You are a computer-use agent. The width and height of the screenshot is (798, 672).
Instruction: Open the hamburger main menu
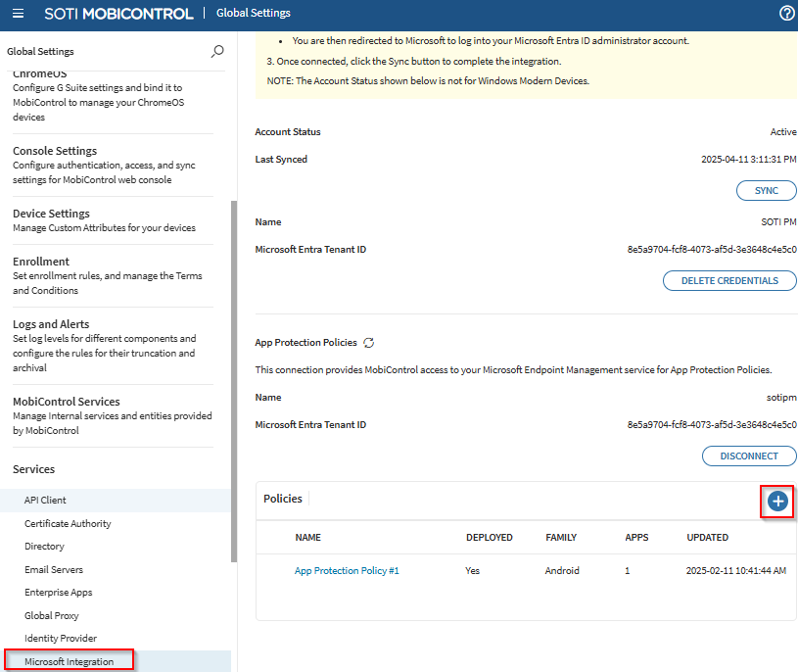(x=18, y=13)
